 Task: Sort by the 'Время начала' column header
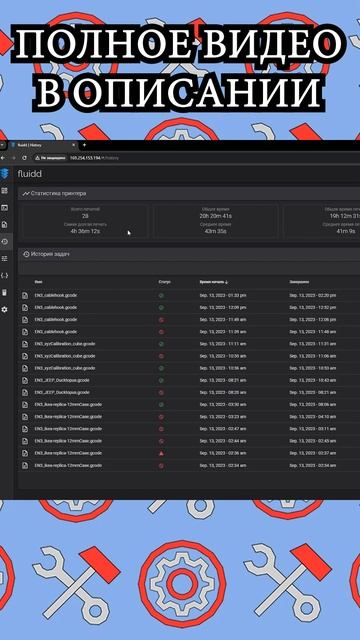[x=214, y=282]
